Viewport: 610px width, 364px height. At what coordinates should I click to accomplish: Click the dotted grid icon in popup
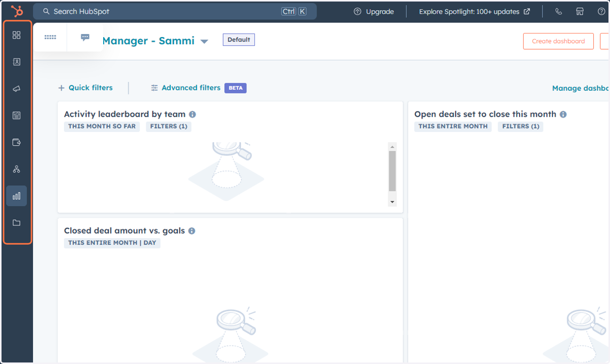(50, 37)
